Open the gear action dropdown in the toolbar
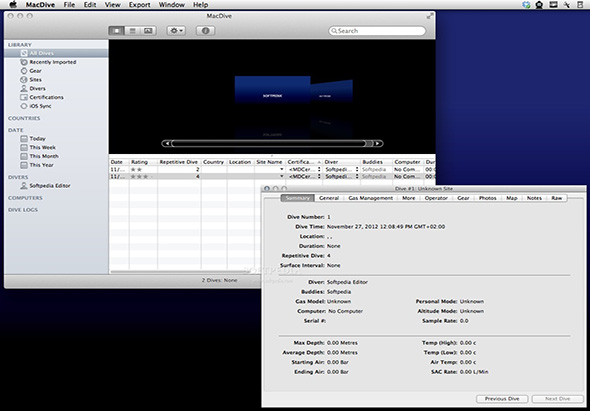Image resolution: width=590 pixels, height=411 pixels. (176, 30)
